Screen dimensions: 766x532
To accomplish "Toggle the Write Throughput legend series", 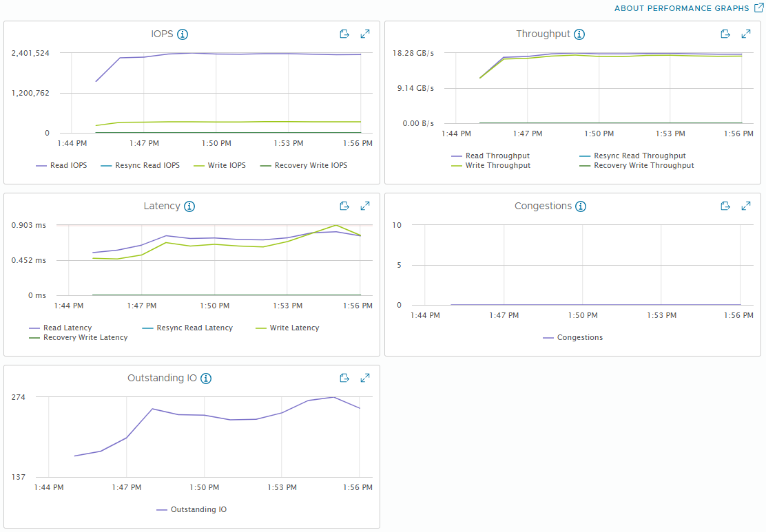I will 491,165.
